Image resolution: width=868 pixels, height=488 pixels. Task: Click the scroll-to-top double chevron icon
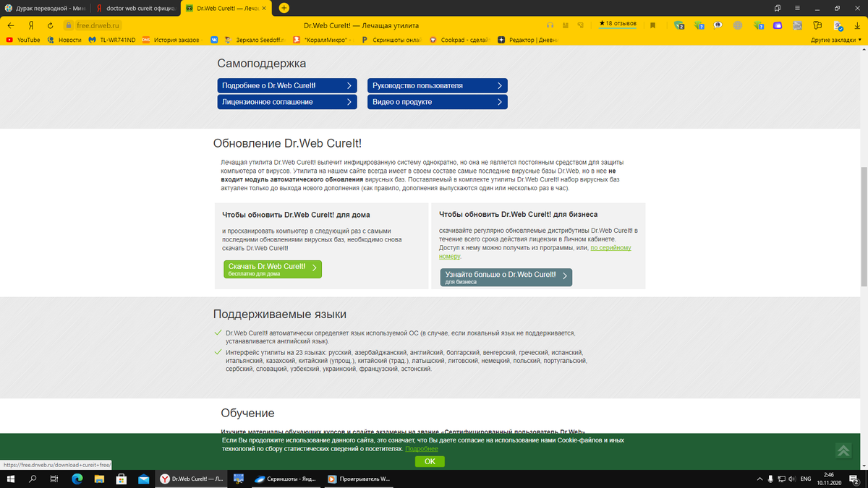coord(843,450)
